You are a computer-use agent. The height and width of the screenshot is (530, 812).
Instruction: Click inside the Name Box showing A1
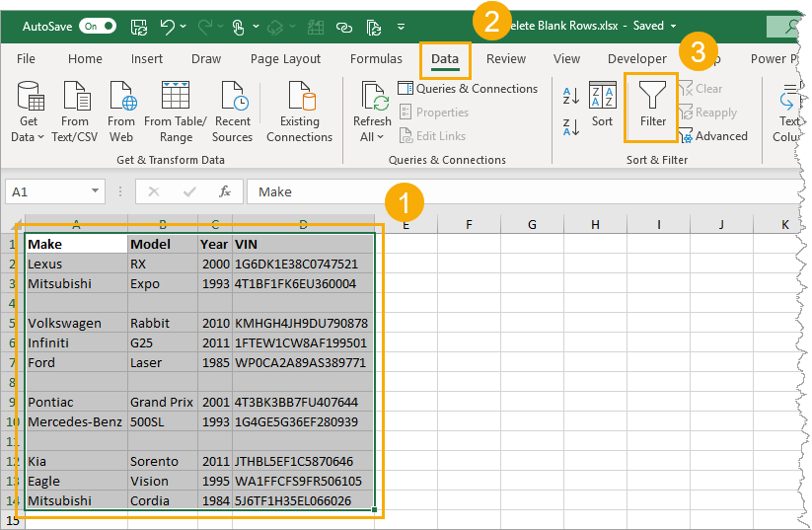tap(46, 191)
